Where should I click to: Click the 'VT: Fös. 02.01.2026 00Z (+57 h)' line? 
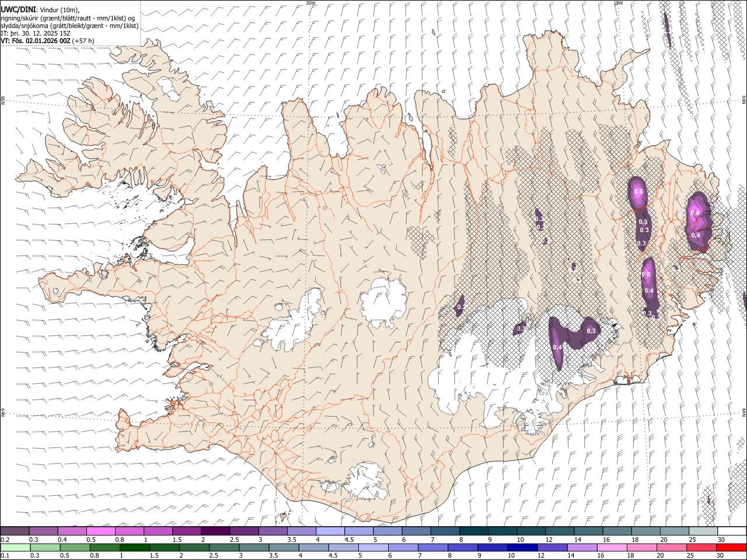pyautogui.click(x=47, y=41)
